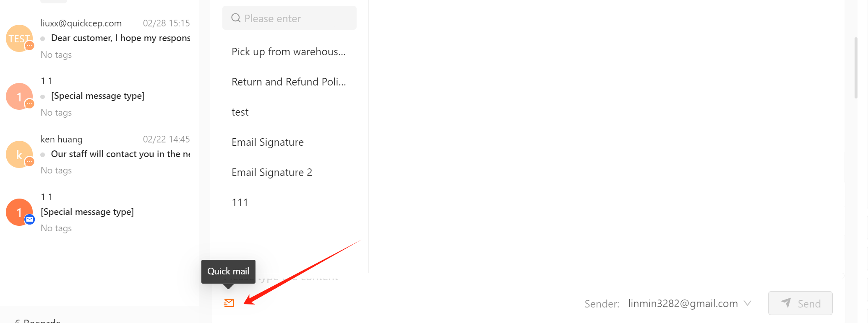The image size is (868, 323).
Task: Click chat badge on ken huang avatar
Action: coord(29,161)
